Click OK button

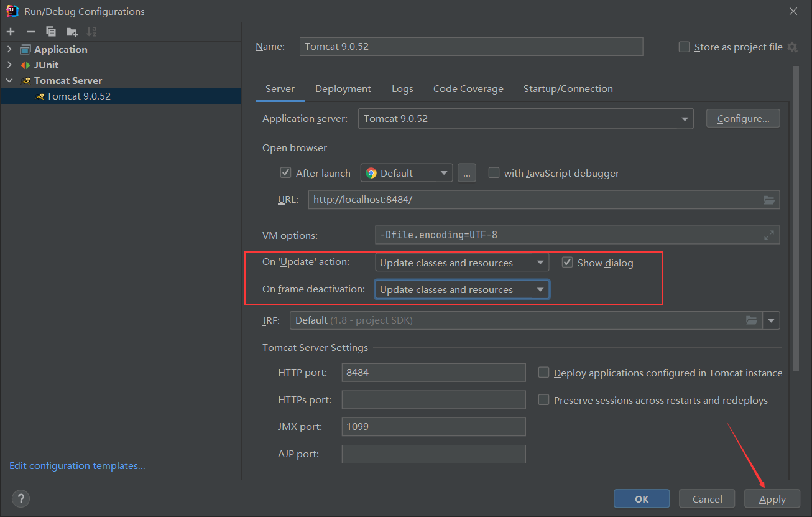[642, 499]
